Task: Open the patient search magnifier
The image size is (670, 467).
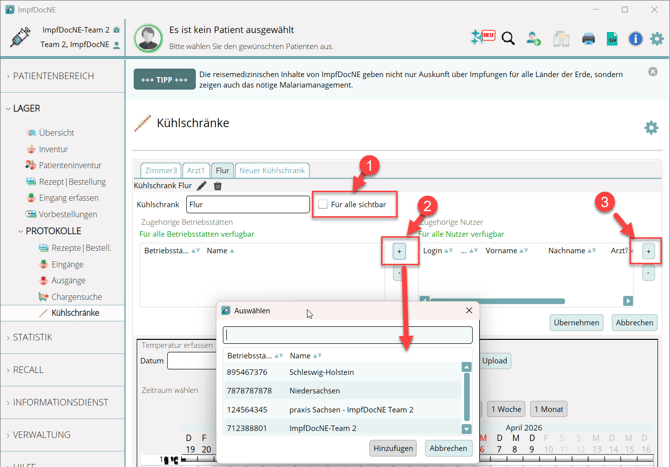Action: coord(508,38)
